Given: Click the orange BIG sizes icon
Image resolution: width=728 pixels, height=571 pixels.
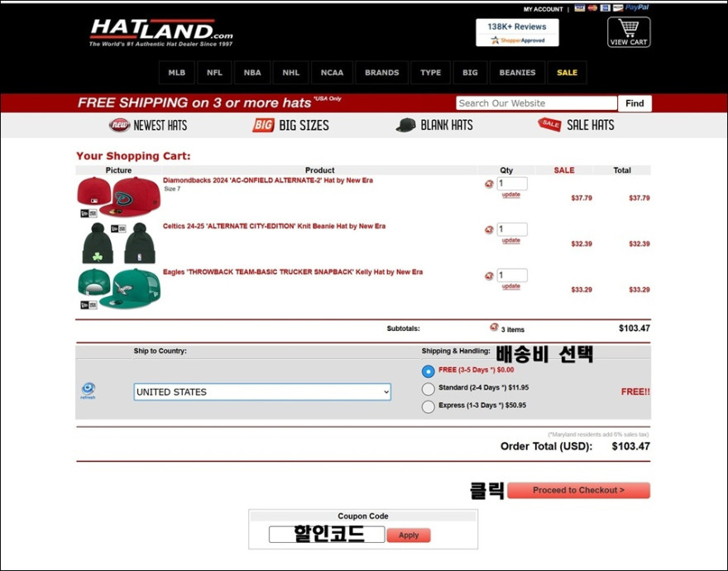Looking at the screenshot, I should pyautogui.click(x=263, y=125).
